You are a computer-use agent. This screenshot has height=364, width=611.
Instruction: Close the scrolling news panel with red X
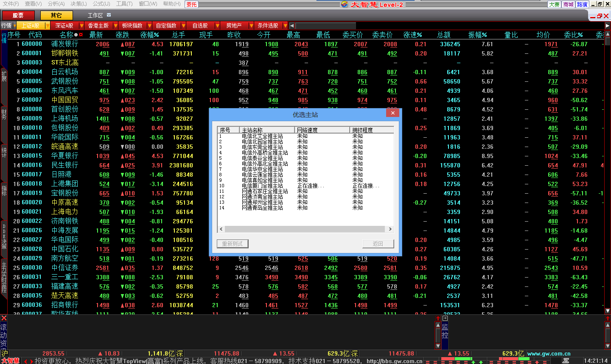pos(4,318)
